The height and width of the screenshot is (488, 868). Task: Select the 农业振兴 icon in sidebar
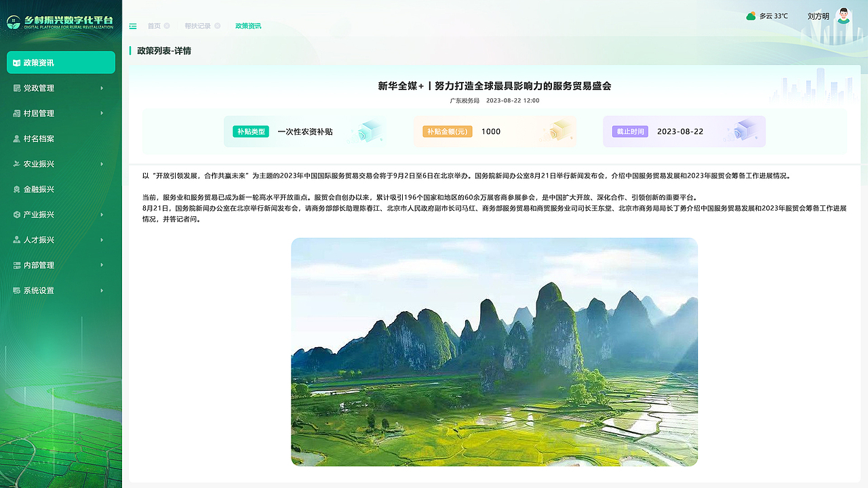pyautogui.click(x=16, y=163)
